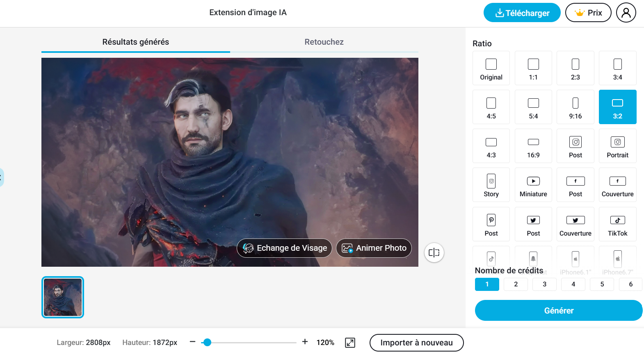Select the 16:9 widescreen ratio
644x354 pixels.
click(533, 146)
